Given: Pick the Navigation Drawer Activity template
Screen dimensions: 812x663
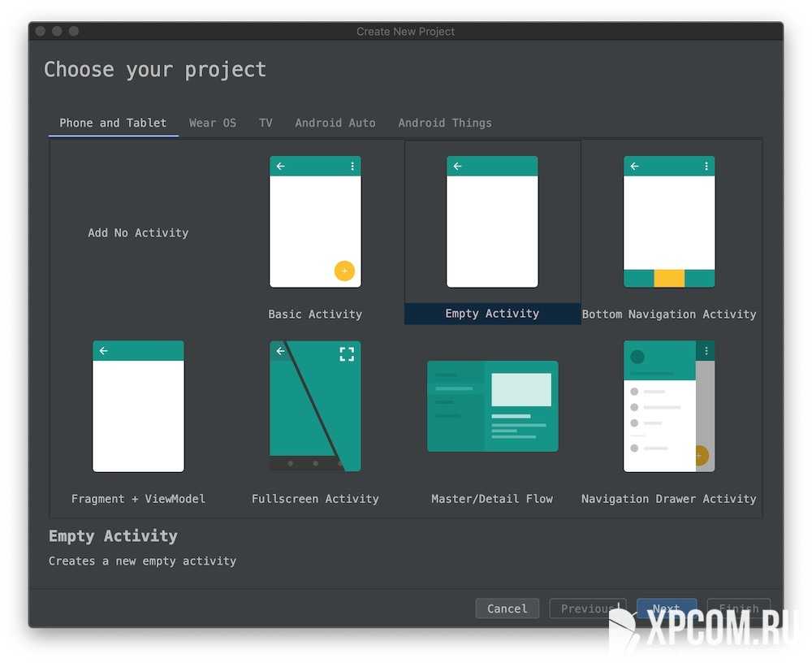Looking at the screenshot, I should pos(669,406).
